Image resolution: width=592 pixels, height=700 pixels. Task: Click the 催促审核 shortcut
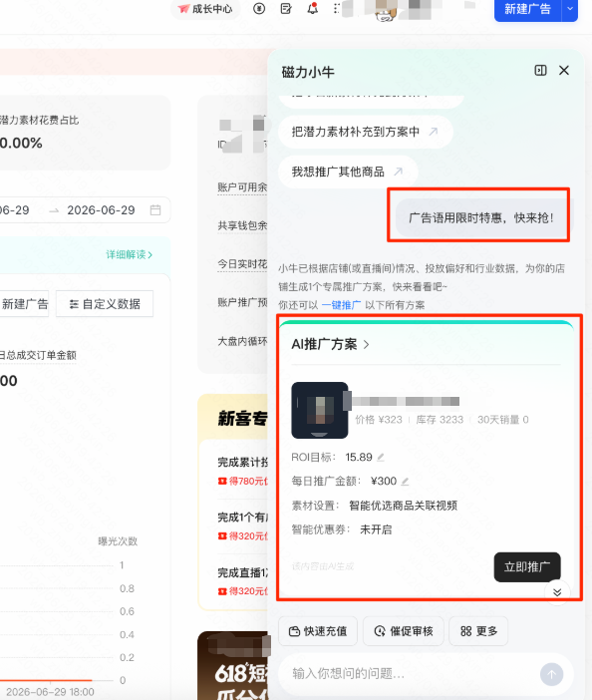[404, 631]
